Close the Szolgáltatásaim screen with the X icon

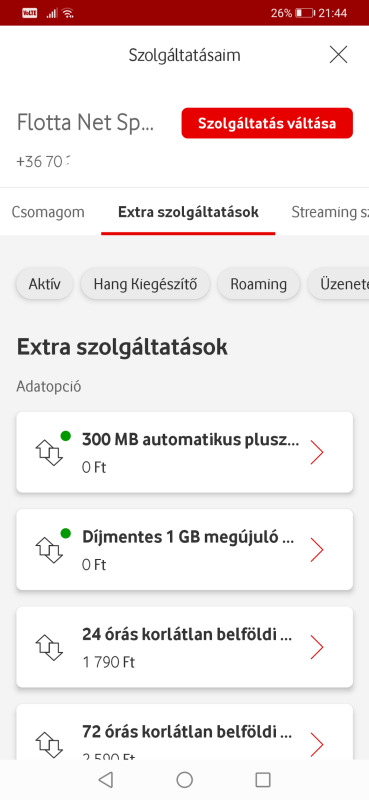coord(338,55)
